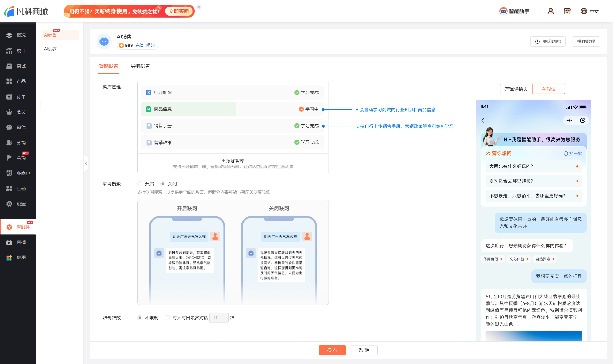Refresh suggestions with 换一批 icon
Screen dimensions: 613x364
566,154
